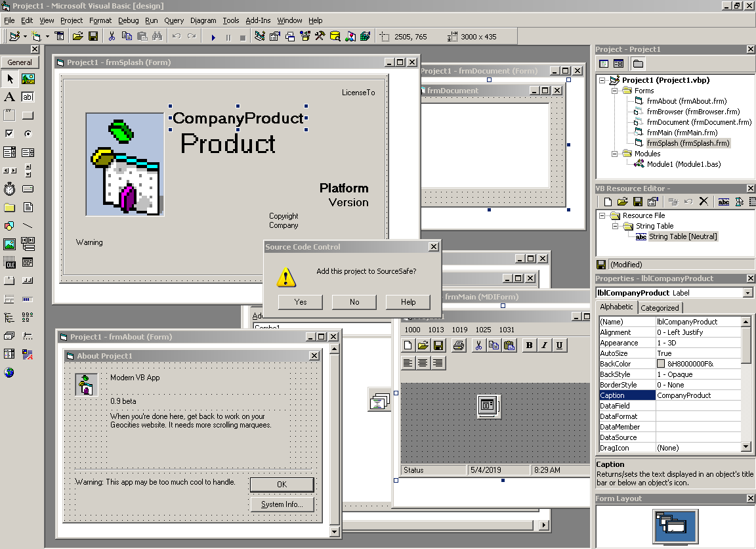This screenshot has height=549, width=756.
Task: Collapse the Forms folder node
Action: [x=614, y=91]
